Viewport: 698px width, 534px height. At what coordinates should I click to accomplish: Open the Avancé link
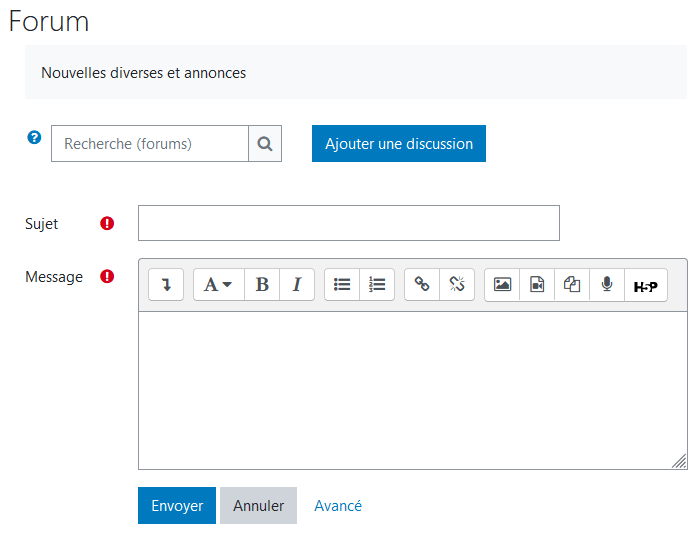point(338,506)
